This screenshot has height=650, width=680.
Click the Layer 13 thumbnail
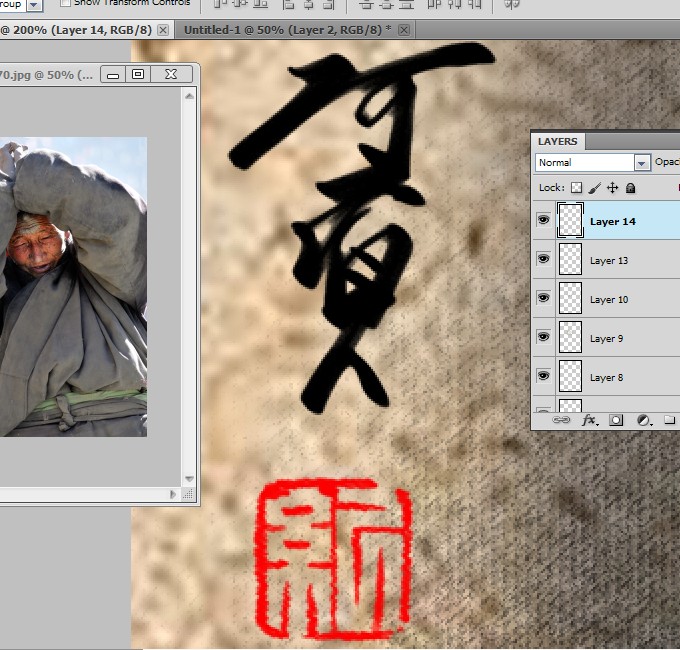pyautogui.click(x=570, y=259)
